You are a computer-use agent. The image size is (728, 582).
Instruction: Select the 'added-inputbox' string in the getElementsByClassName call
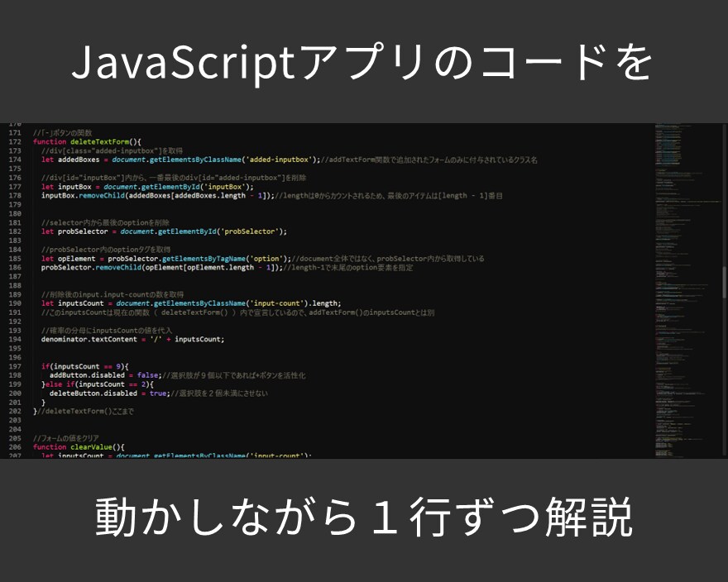tap(279, 160)
